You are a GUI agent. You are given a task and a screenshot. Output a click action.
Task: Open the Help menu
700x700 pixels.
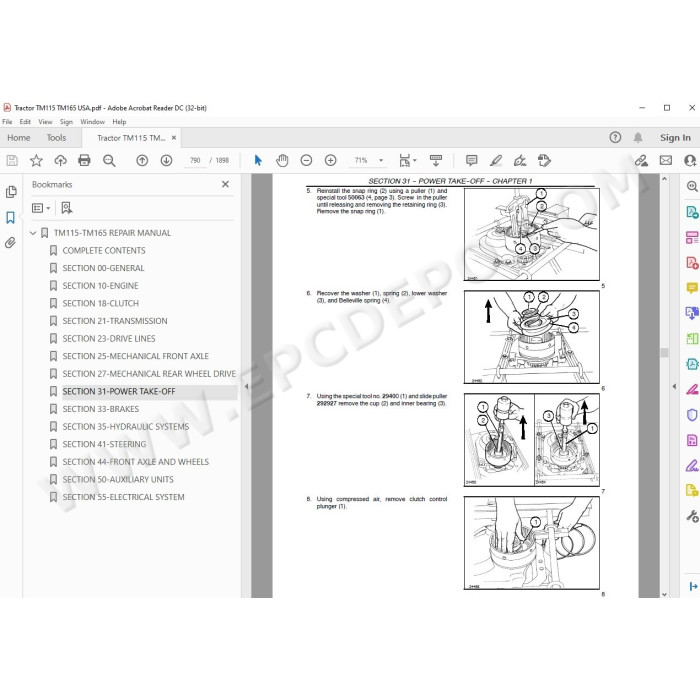tap(119, 121)
